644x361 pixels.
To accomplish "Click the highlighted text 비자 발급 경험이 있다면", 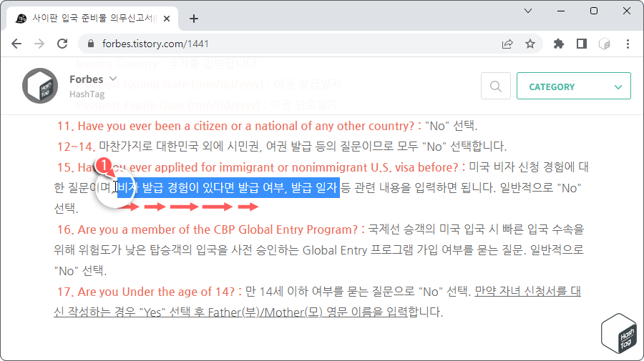I will click(176, 188).
